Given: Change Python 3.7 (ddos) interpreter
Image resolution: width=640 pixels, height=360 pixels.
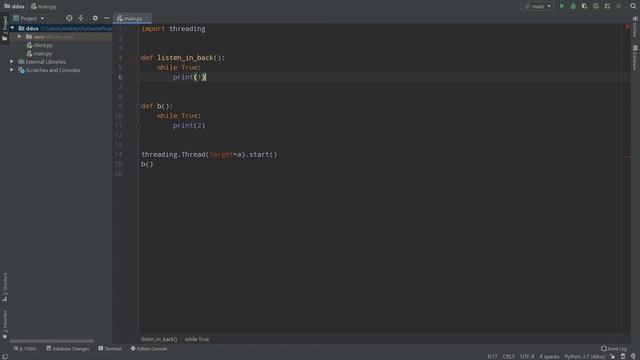Looking at the screenshot, I should point(584,356).
